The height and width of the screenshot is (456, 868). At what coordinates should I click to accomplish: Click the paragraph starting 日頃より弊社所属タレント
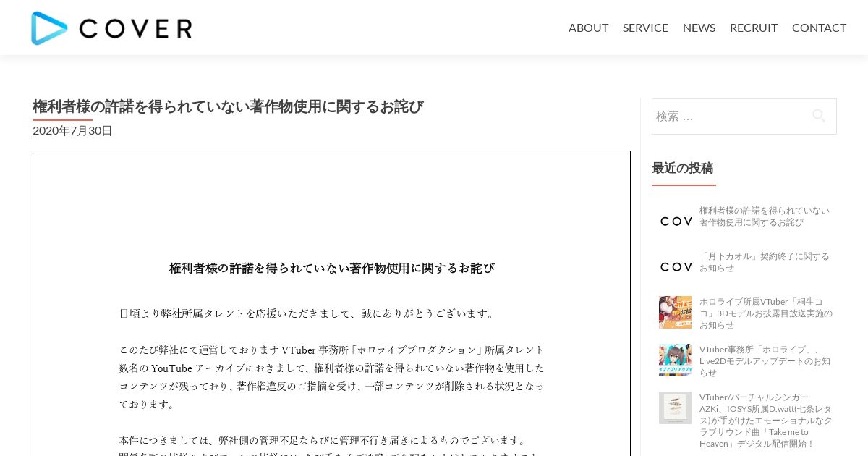[x=308, y=313]
